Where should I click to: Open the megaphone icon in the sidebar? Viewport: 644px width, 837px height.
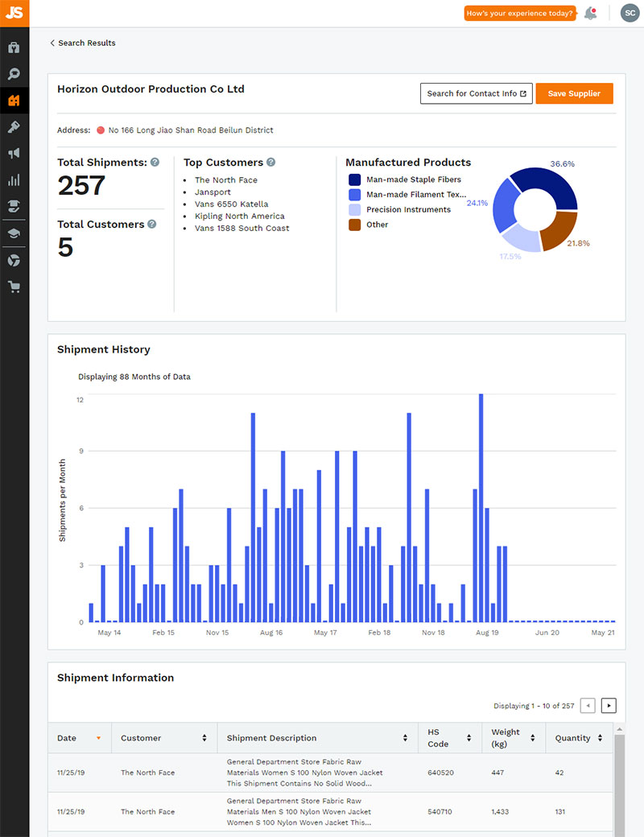[14, 154]
